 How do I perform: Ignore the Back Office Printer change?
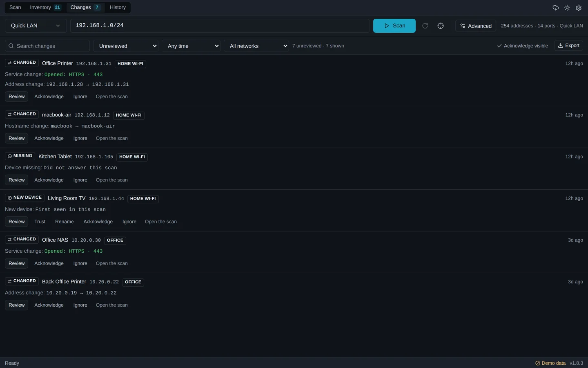point(80,305)
